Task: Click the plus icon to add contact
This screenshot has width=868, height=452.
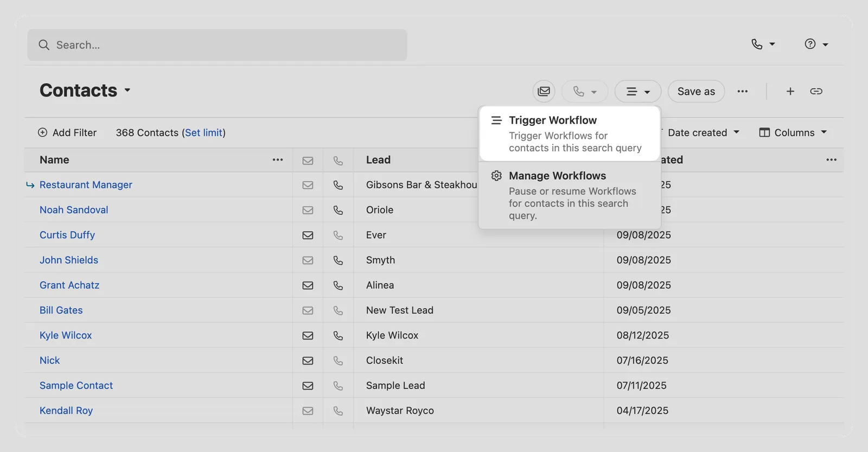Action: 790,91
